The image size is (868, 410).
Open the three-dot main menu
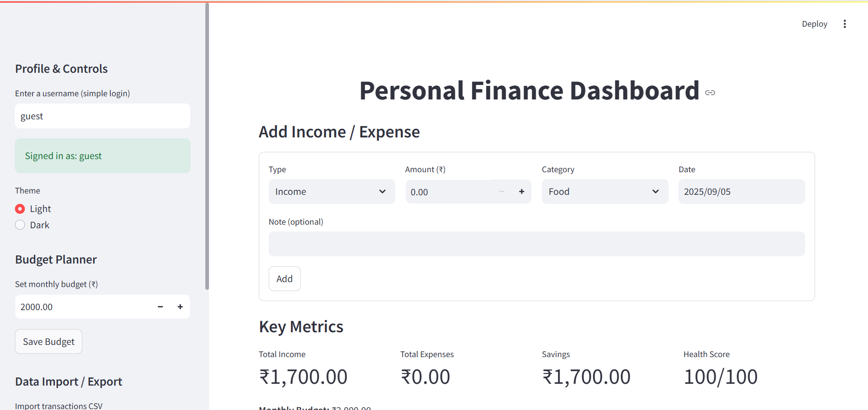click(844, 24)
